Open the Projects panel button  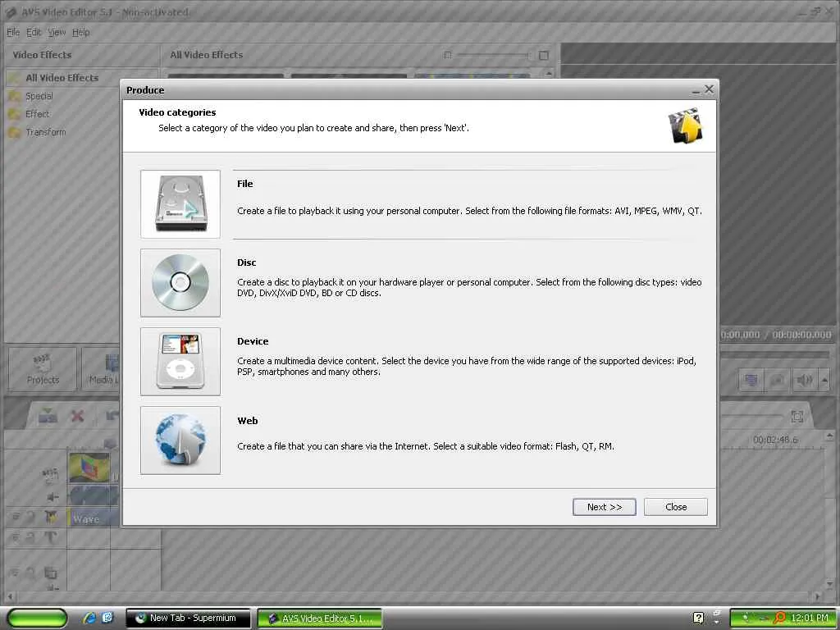pos(43,369)
